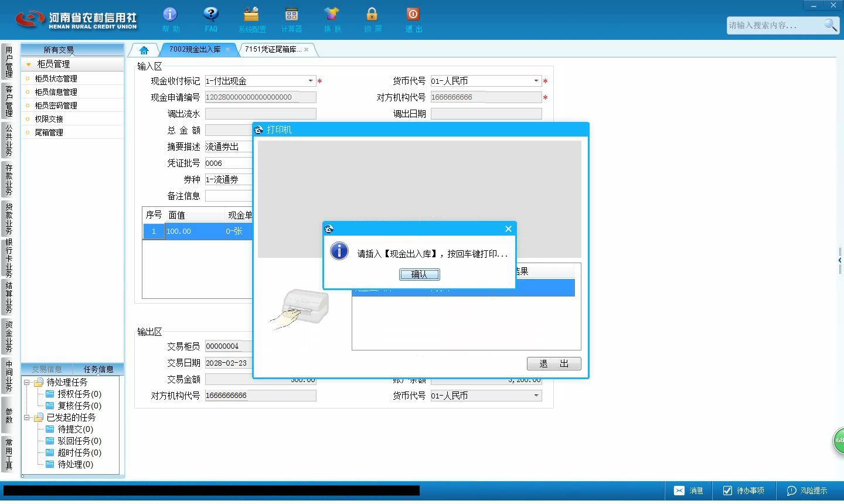Open the 客户管理 side tab
844x504 pixels.
coord(8,101)
